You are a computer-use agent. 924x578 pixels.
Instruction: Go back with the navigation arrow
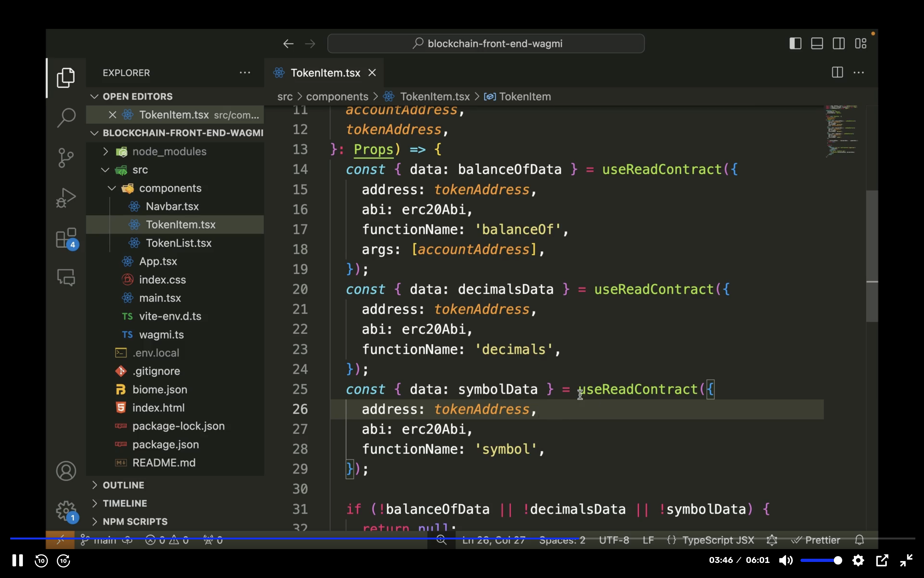[288, 44]
